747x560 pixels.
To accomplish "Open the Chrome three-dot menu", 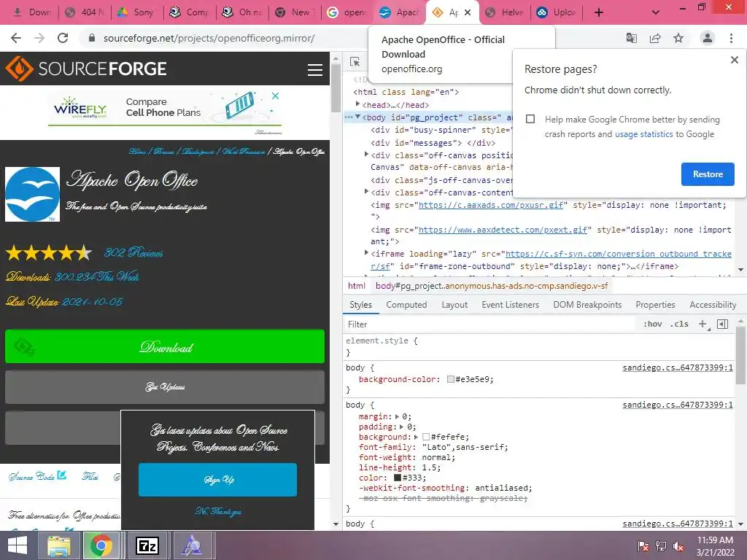I will tap(731, 38).
